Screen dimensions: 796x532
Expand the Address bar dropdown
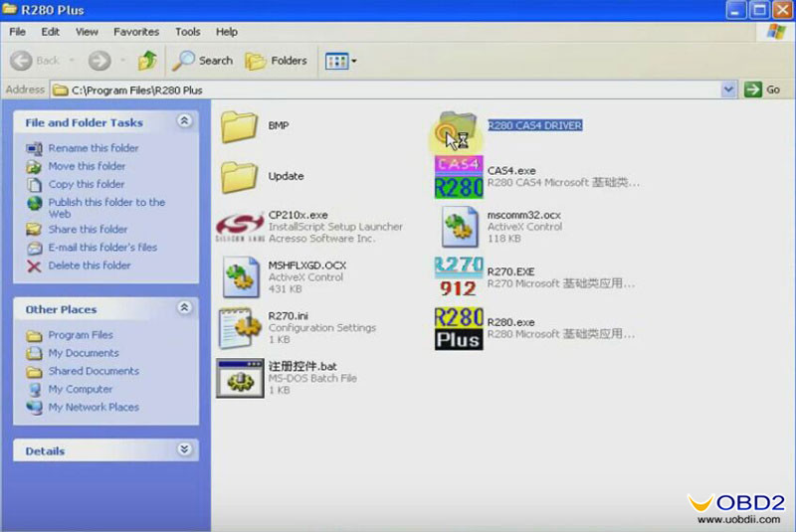pos(728,89)
